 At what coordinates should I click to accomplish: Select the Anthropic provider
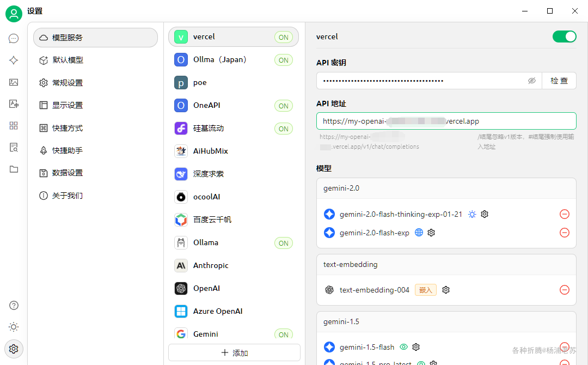tap(234, 266)
